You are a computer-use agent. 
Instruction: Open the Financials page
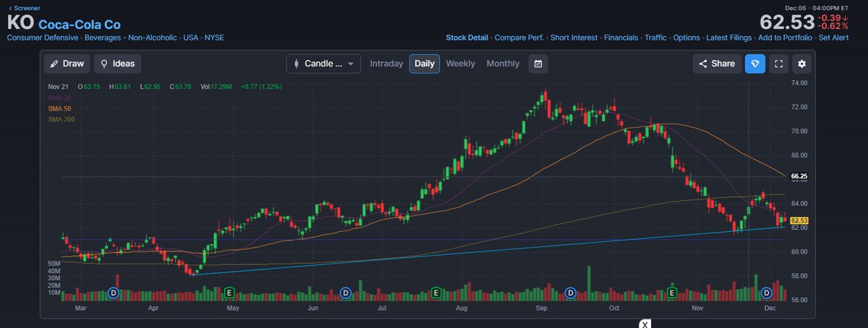(621, 37)
